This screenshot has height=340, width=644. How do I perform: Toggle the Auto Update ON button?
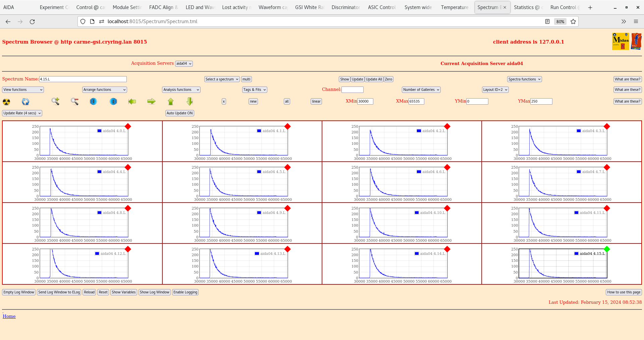pos(179,113)
